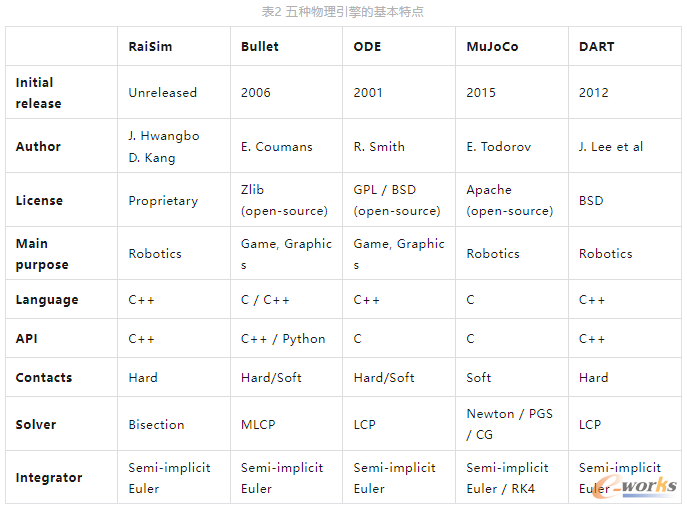The image size is (687, 509).
Task: Select the Bullet column header
Action: [260, 47]
